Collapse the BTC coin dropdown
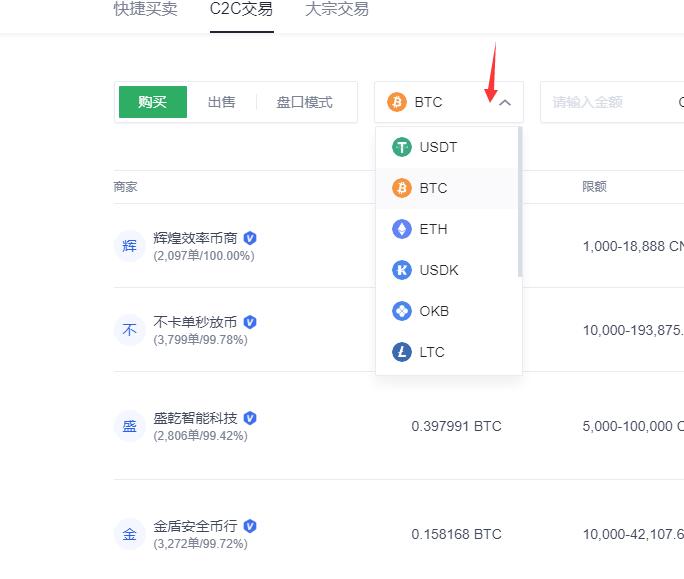 448,102
